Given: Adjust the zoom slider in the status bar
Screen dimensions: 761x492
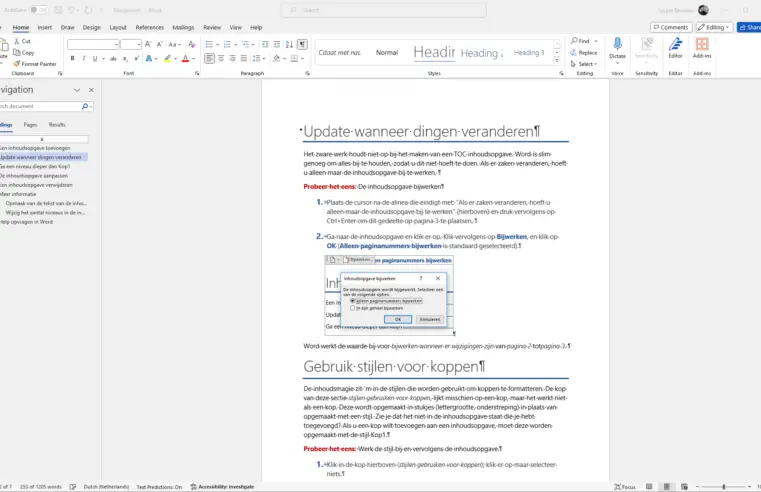Looking at the screenshot, I should [x=723, y=487].
